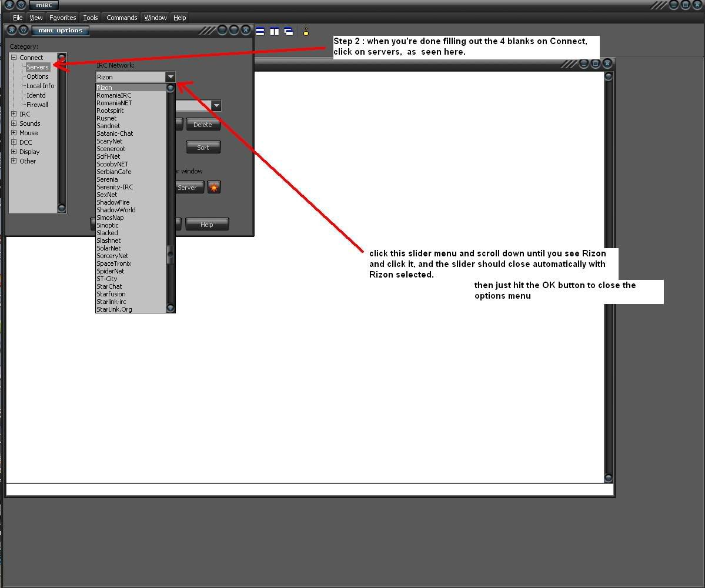Viewport: 705px width, 588px height.
Task: Click the yellow About toolbar icon
Action: tap(306, 32)
